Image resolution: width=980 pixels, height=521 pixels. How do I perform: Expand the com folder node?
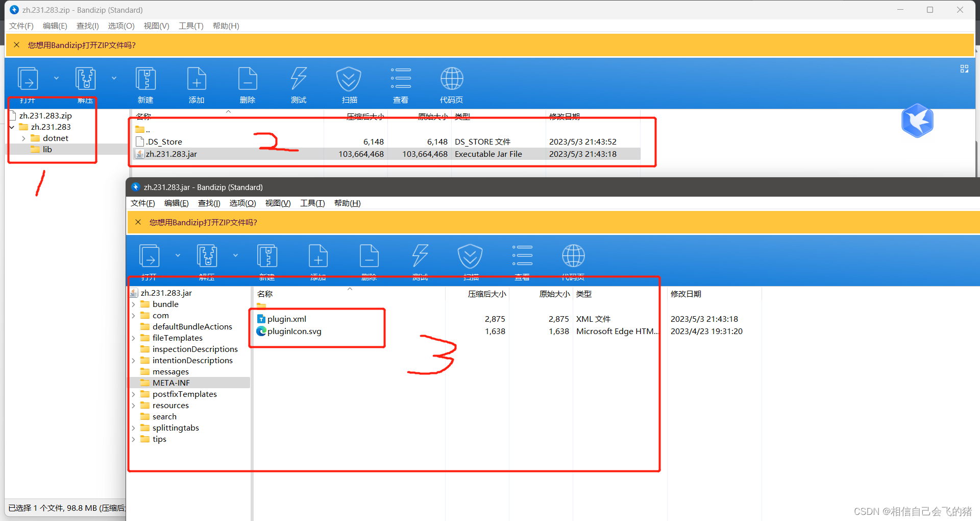tap(134, 316)
